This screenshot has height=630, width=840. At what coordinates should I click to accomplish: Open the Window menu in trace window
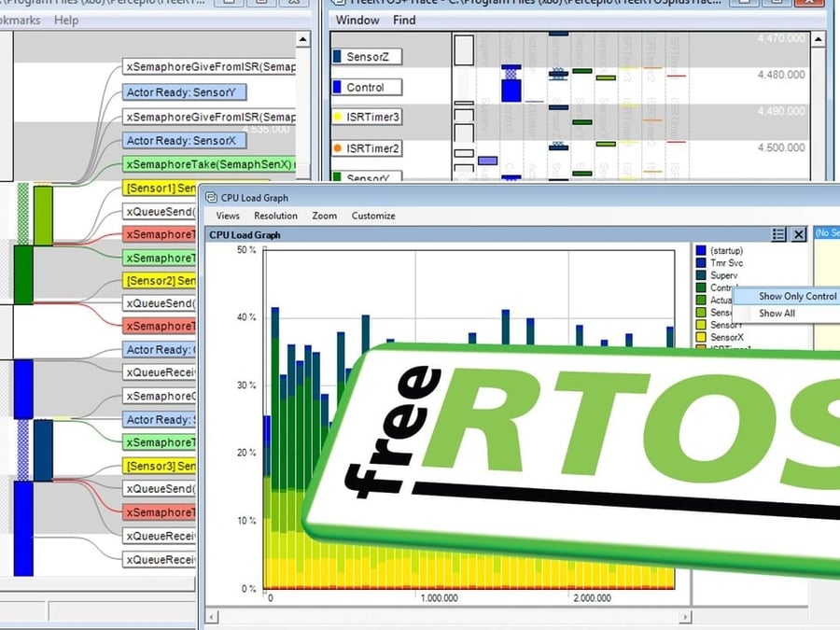tap(357, 21)
